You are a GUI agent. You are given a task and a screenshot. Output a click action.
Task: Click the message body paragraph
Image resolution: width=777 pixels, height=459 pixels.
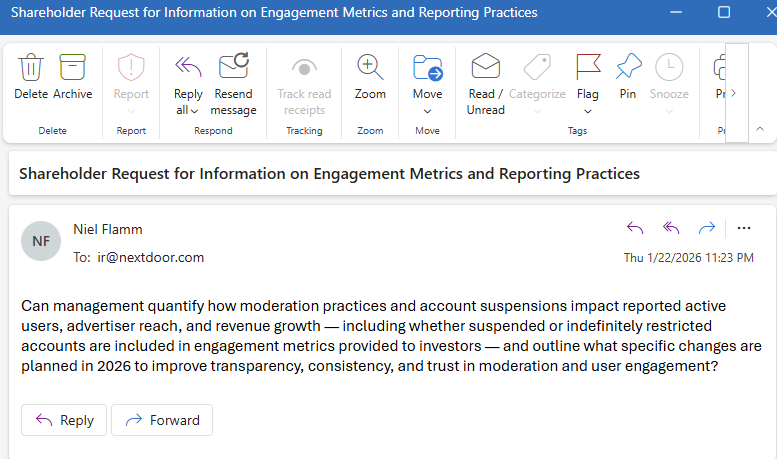point(391,336)
